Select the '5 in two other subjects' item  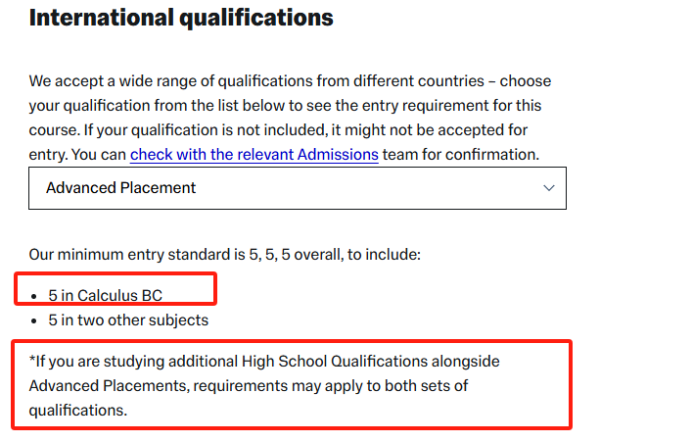point(128,320)
